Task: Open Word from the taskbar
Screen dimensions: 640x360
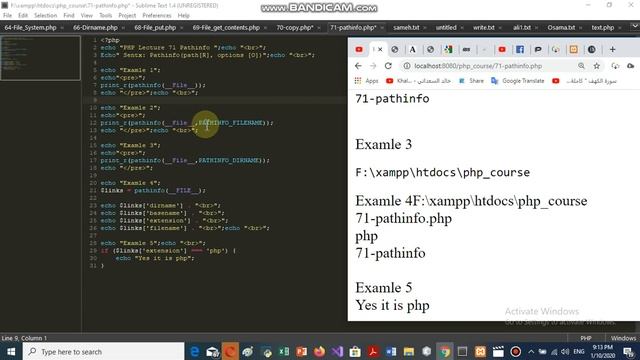Action: coord(391,351)
